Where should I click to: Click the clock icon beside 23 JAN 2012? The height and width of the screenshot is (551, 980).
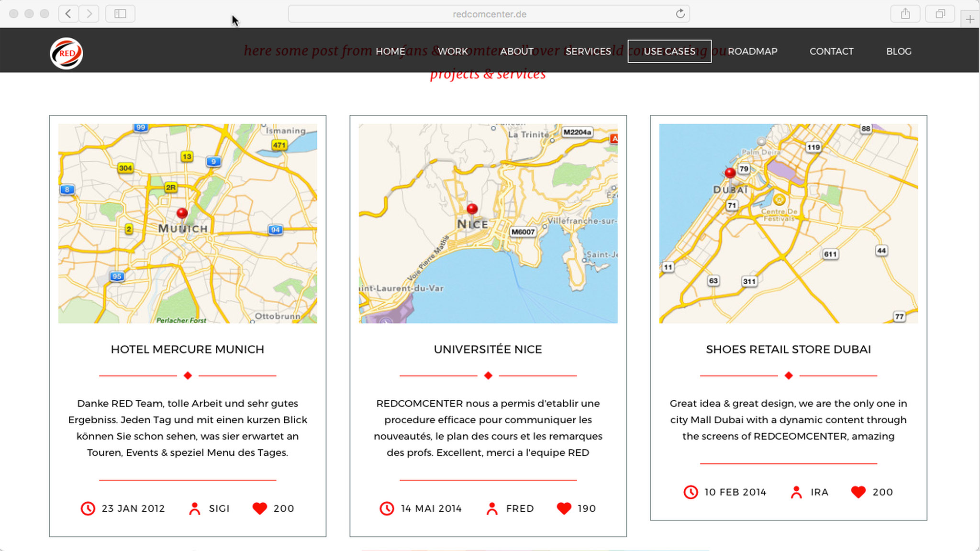point(88,508)
